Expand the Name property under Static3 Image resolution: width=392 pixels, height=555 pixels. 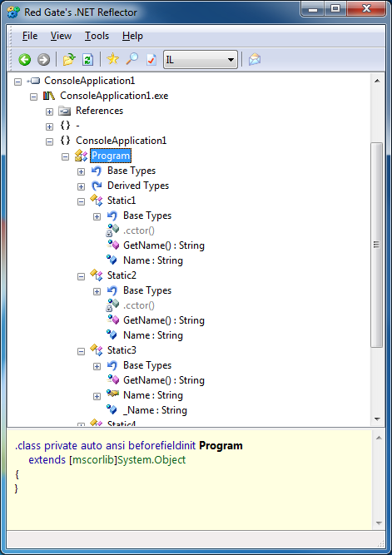click(x=97, y=396)
